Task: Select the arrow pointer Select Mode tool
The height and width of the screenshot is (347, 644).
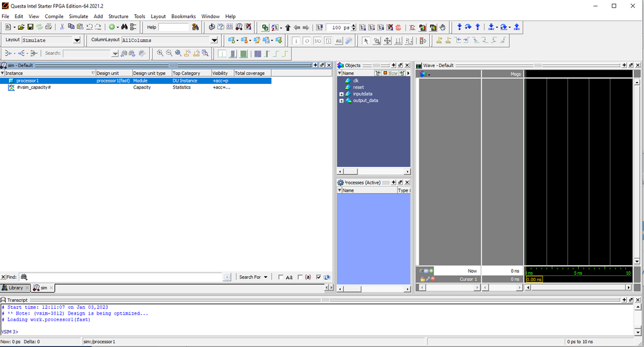Action: pos(366,41)
